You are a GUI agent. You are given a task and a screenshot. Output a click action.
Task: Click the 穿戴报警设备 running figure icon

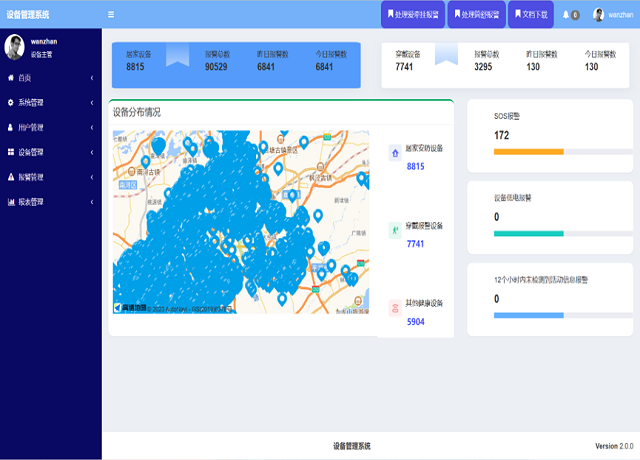coord(394,230)
